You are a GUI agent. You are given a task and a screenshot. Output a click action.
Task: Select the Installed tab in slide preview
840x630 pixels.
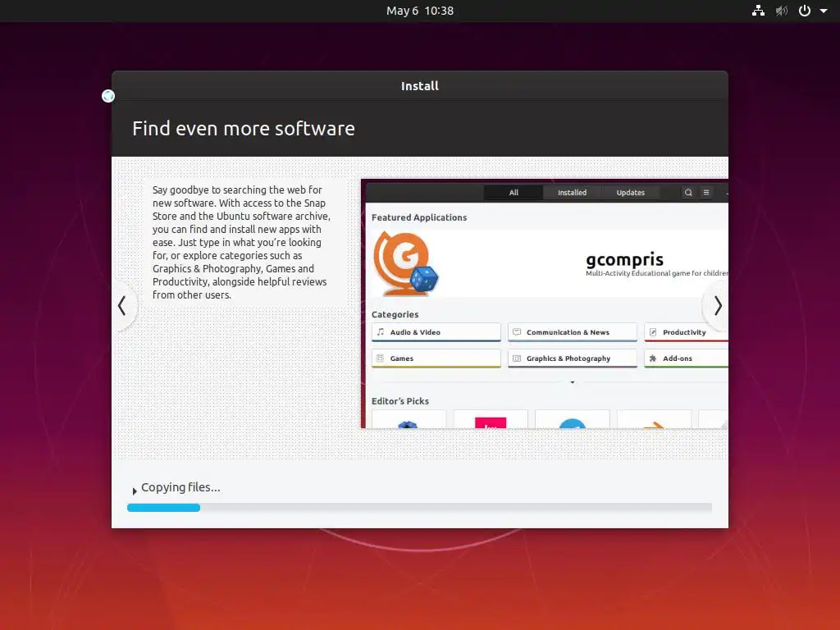tap(572, 192)
